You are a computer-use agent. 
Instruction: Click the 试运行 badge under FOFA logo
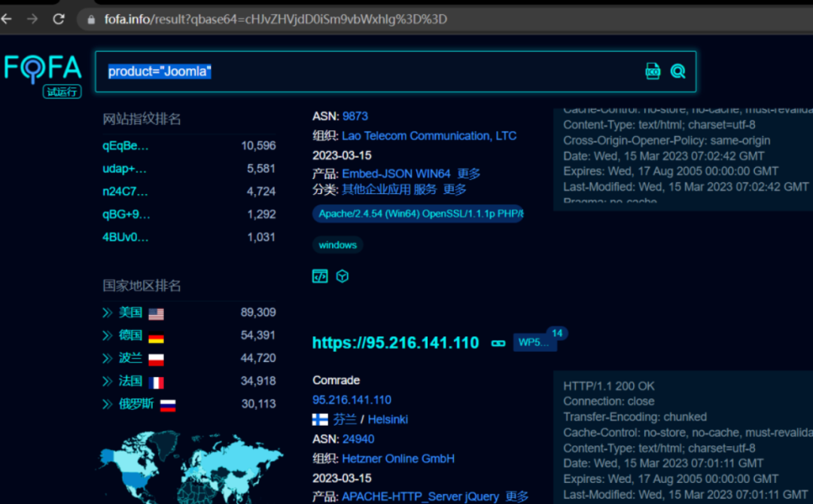(62, 92)
